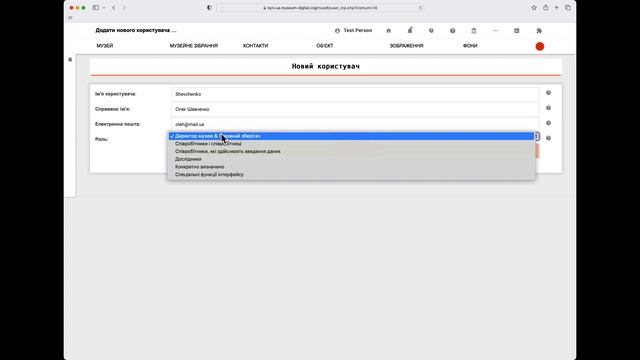Image resolution: width=640 pixels, height=360 pixels.
Task: Show Safari tab overview
Action: 568,7
